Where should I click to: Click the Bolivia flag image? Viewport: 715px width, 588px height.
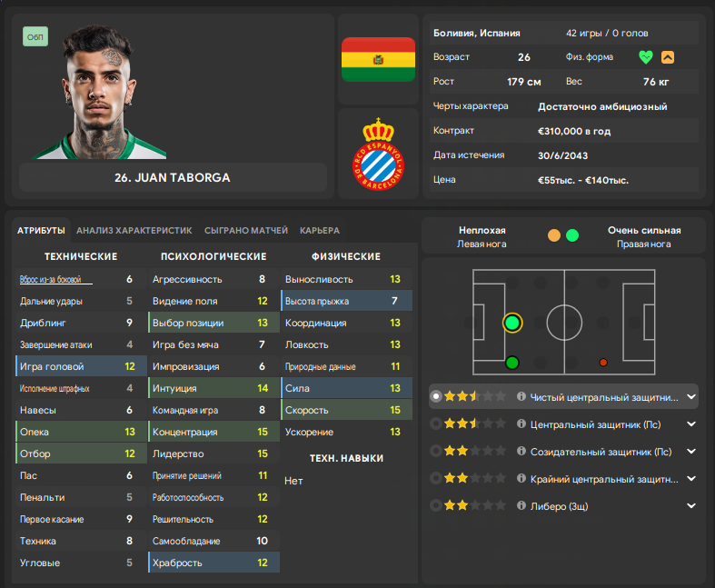tap(378, 59)
